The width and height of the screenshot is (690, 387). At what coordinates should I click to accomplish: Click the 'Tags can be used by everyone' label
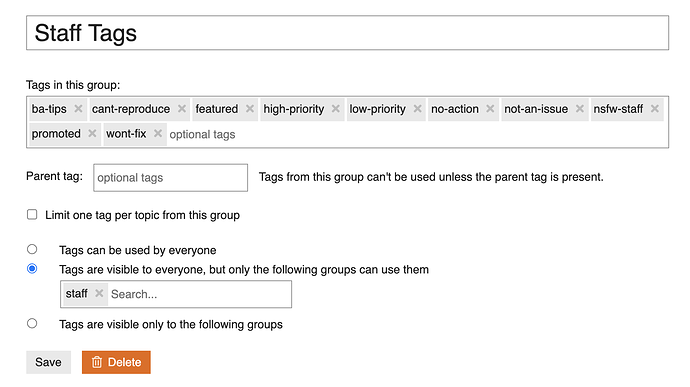(x=138, y=250)
